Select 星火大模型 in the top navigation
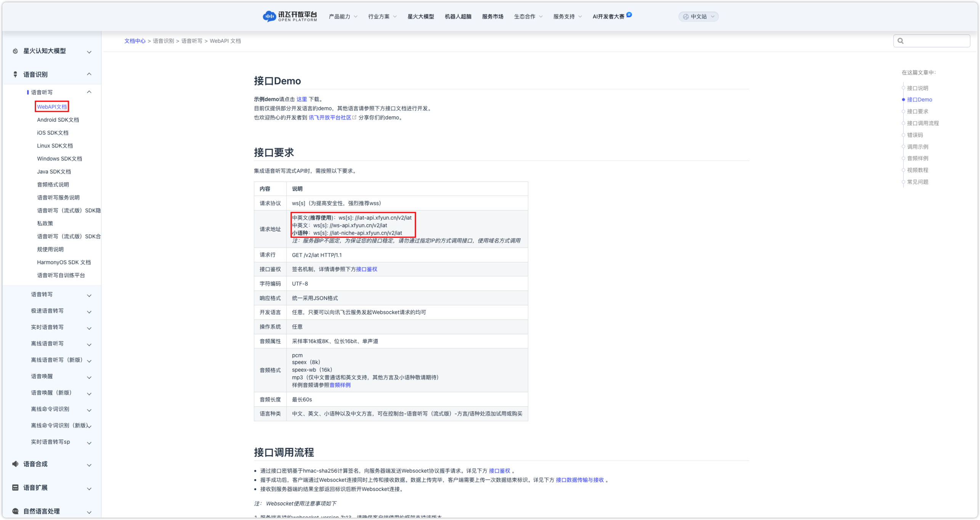 click(421, 16)
